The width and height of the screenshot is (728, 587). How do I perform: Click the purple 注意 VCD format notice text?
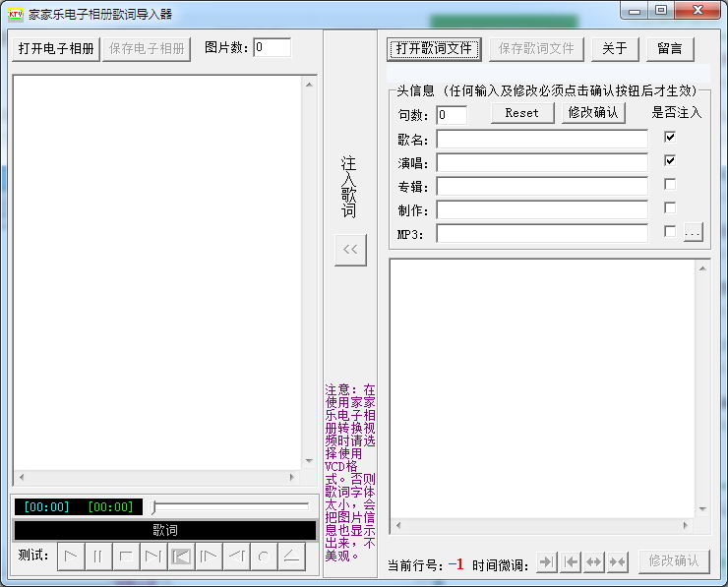tap(350, 472)
